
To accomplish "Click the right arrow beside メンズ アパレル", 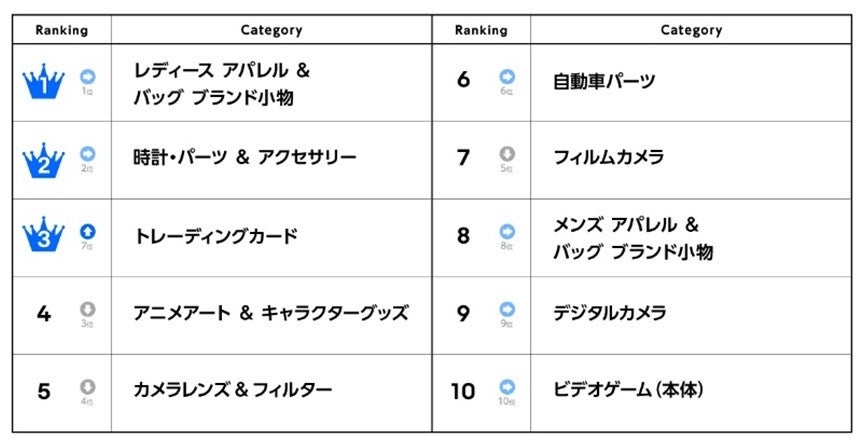I will [507, 231].
